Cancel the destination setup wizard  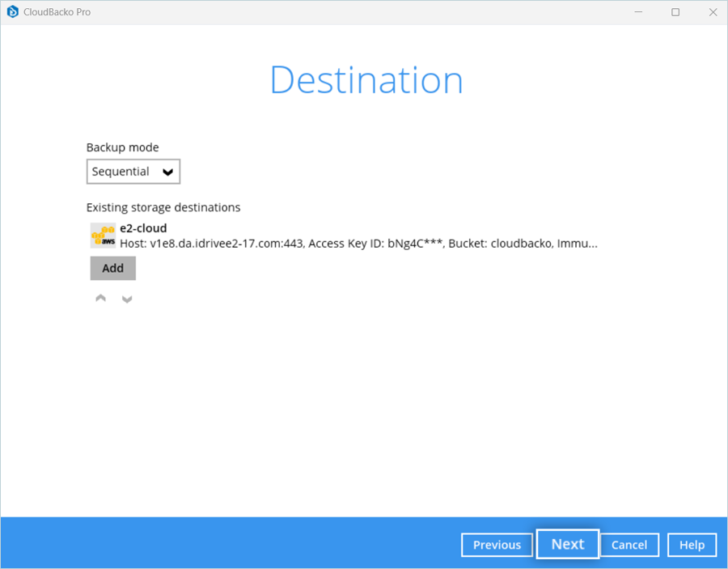(x=629, y=545)
